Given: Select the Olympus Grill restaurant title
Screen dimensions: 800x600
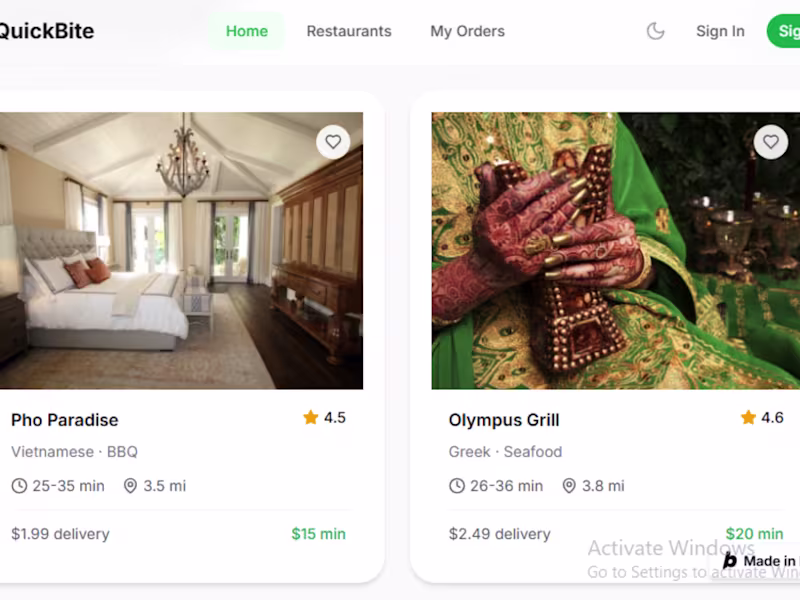Looking at the screenshot, I should tap(504, 420).
